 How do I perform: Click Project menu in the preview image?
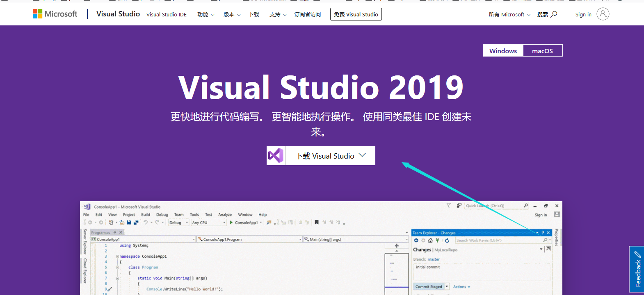pyautogui.click(x=129, y=215)
